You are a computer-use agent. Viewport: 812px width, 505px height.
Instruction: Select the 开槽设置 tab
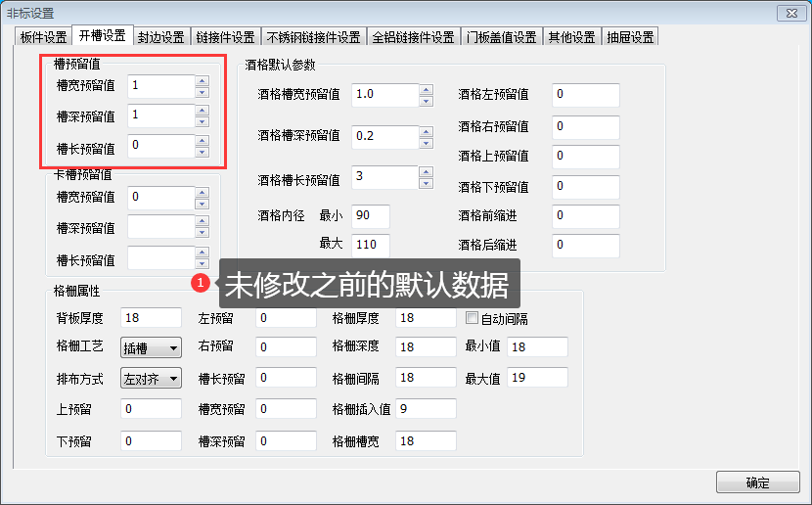(x=103, y=35)
